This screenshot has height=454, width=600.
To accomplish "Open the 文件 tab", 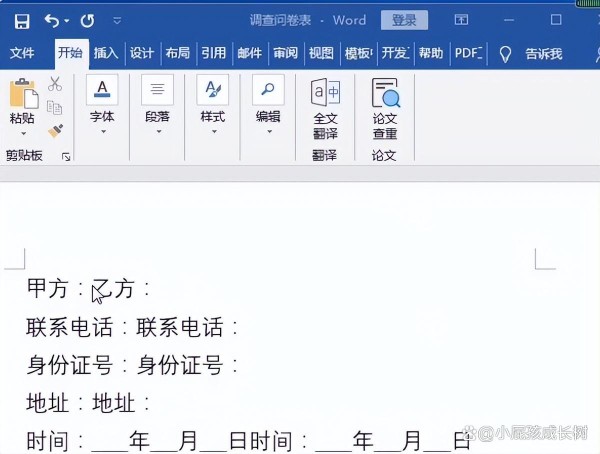I will [x=22, y=53].
